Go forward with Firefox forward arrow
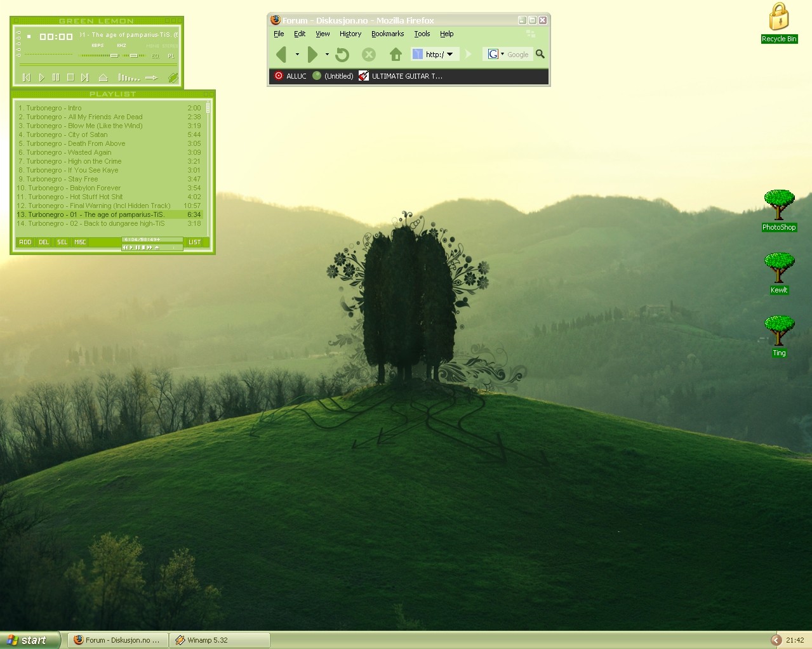The image size is (812, 649). [312, 55]
